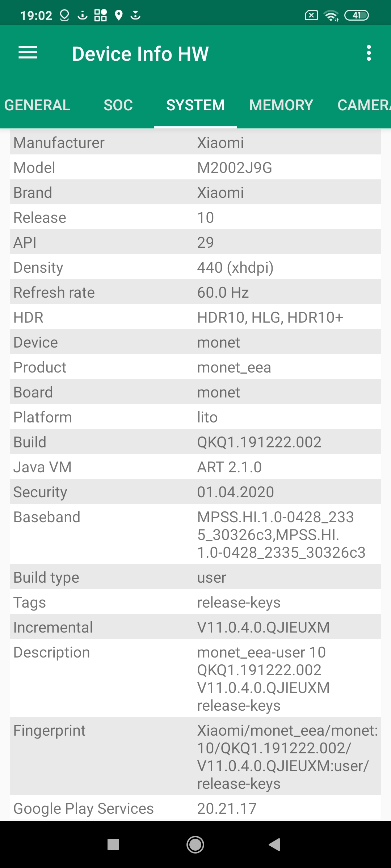The height and width of the screenshot is (868, 391).
Task: Tap the Fingerprint value text
Action: (x=287, y=757)
